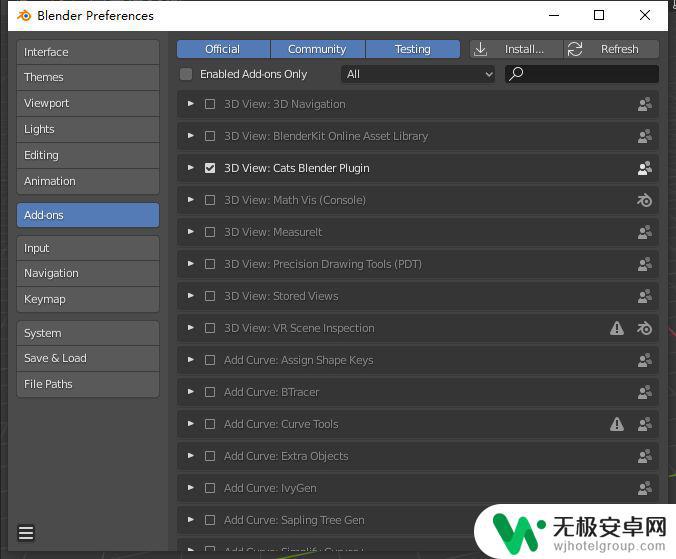
Task: Click warning triangle on Curve Tools row
Action: pos(617,424)
